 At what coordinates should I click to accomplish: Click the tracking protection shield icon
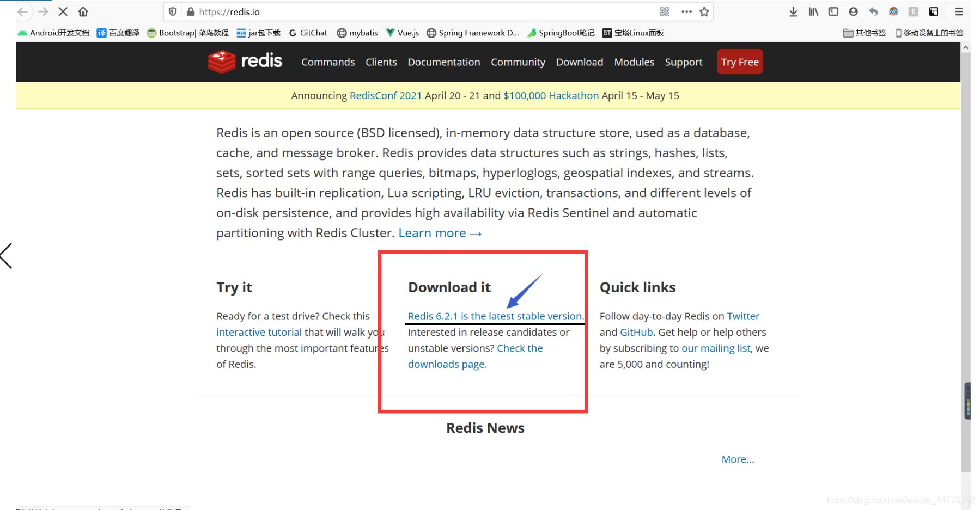(x=173, y=11)
